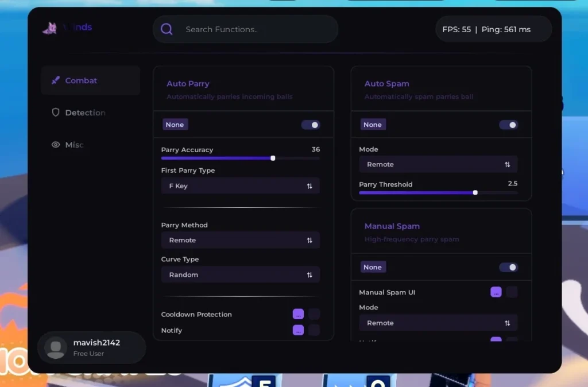Click the purple cat logo icon
This screenshot has height=387, width=588.
tap(49, 28)
